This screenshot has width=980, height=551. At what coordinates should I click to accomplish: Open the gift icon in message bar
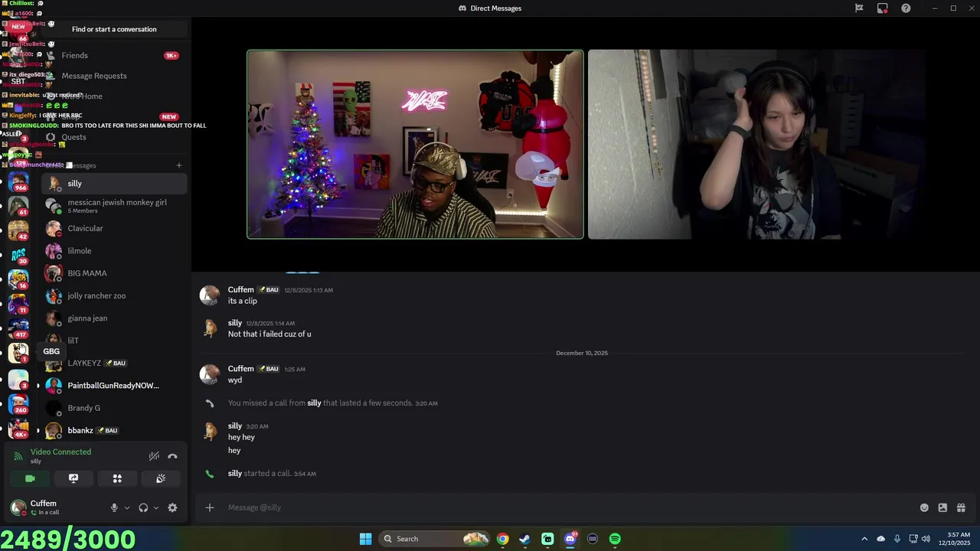(x=961, y=507)
